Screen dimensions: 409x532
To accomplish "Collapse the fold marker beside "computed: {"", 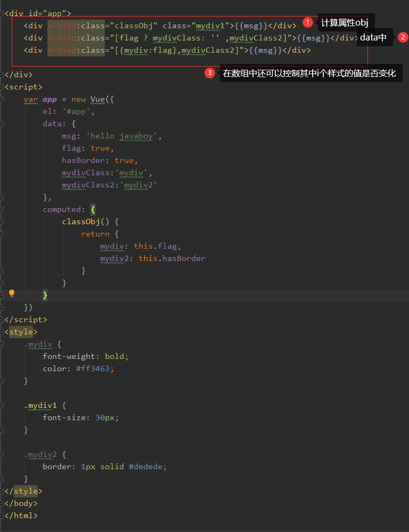I will [2, 209].
